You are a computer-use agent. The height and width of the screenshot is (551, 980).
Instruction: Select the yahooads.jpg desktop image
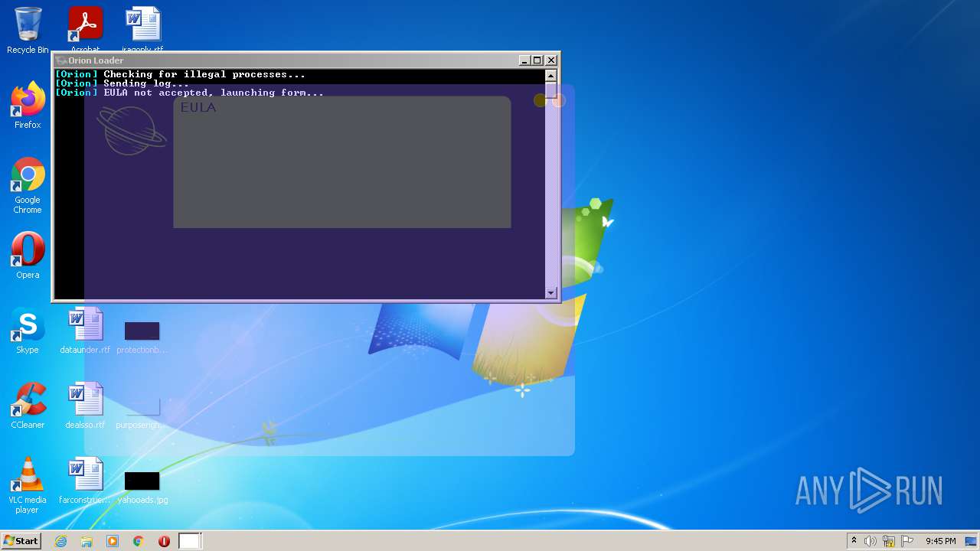point(142,487)
